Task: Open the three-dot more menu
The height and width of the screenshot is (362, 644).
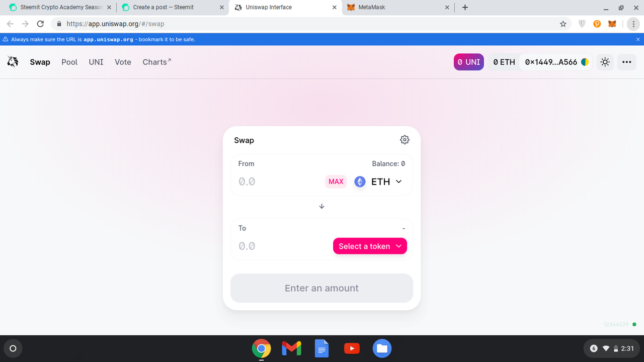Action: point(626,62)
